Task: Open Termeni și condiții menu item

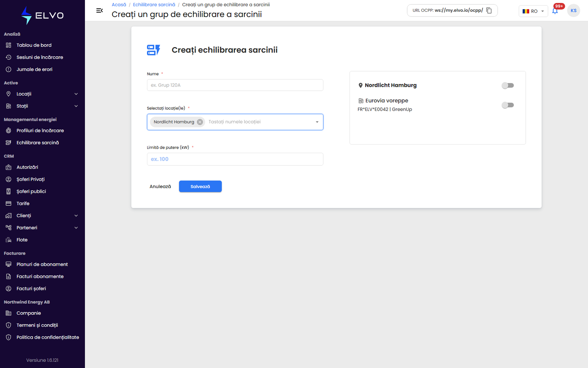Action: click(x=42, y=325)
